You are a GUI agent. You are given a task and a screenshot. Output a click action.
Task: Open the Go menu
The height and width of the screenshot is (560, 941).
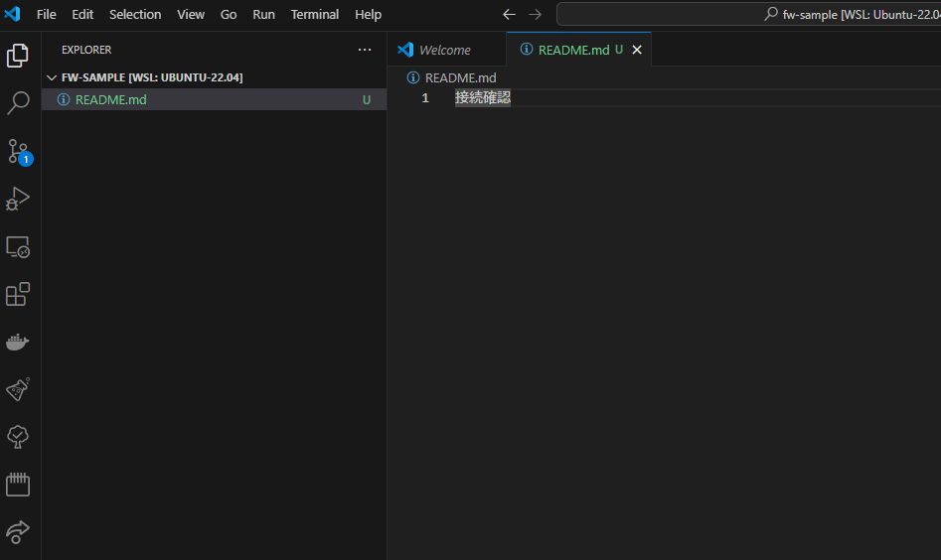pos(229,14)
